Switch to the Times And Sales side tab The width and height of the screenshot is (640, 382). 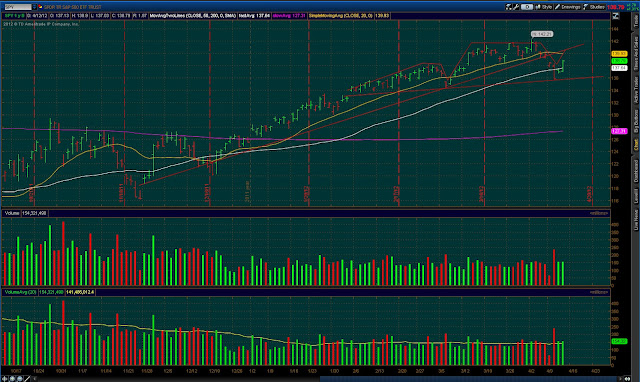pyautogui.click(x=636, y=53)
